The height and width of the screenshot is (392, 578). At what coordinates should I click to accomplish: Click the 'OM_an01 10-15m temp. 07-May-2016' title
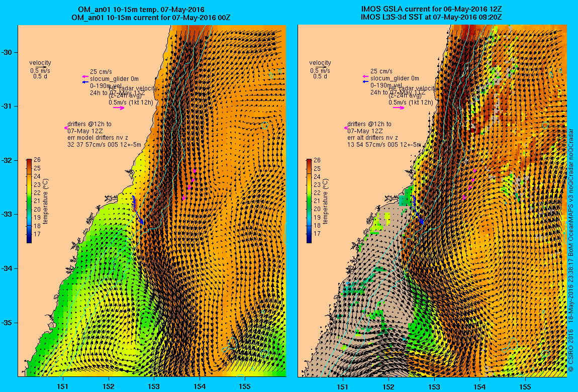pyautogui.click(x=142, y=10)
